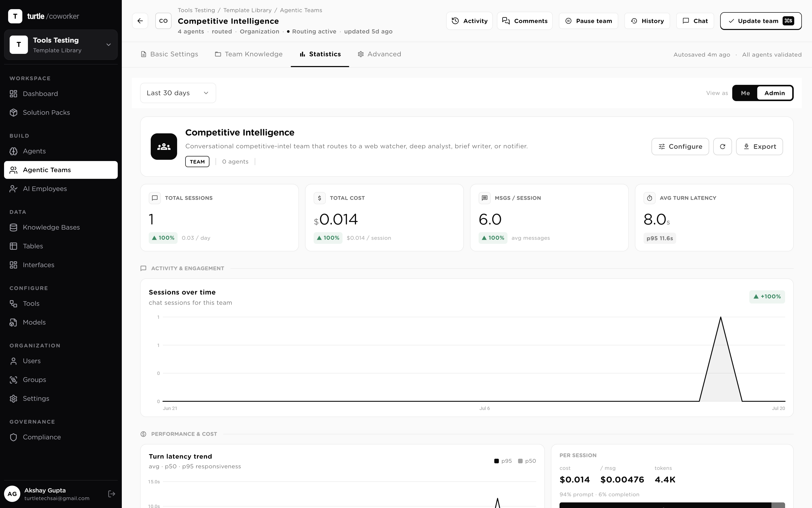This screenshot has width=812, height=508.
Task: Click the TEAM tag badge
Action: (x=197, y=162)
